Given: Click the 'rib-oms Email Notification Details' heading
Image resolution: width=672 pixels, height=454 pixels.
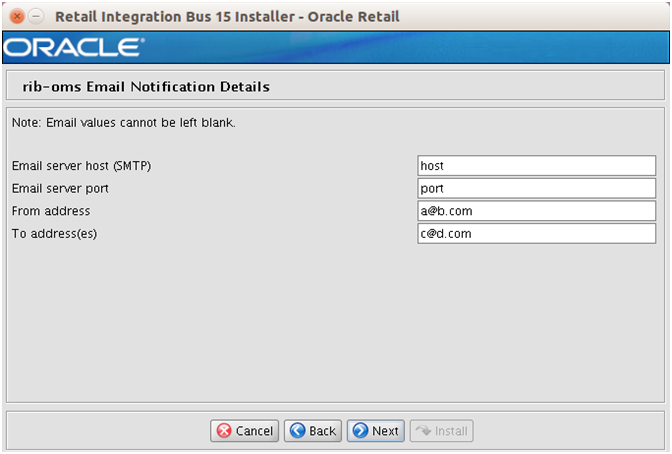Looking at the screenshot, I should [146, 87].
